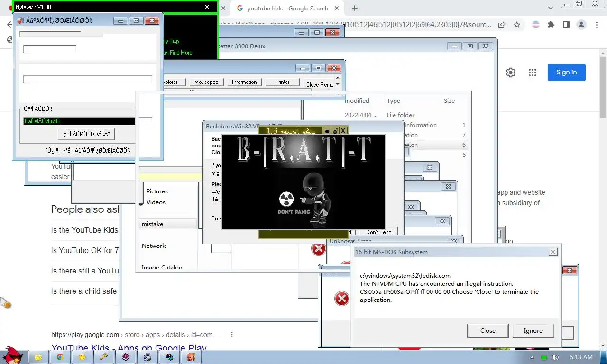The width and height of the screenshot is (607, 364).
Task: Select Pictures in the explorer sidebar
Action: [x=157, y=191]
